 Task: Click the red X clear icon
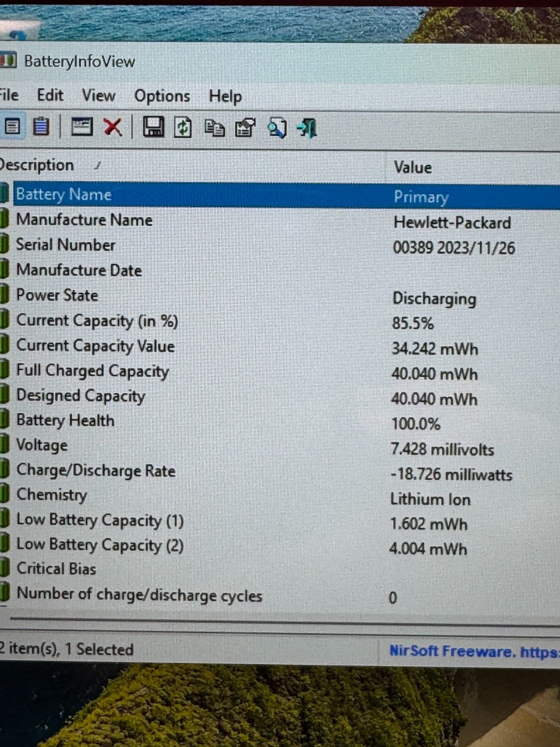(112, 127)
